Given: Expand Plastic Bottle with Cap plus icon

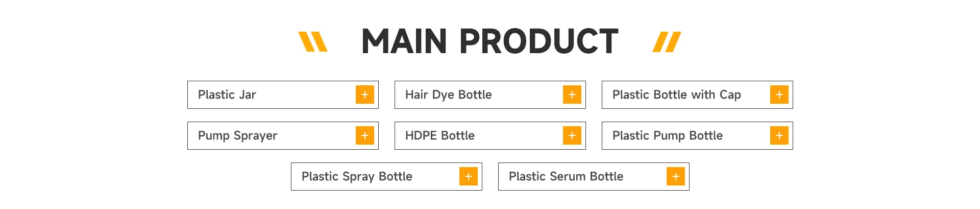Looking at the screenshot, I should [779, 95].
